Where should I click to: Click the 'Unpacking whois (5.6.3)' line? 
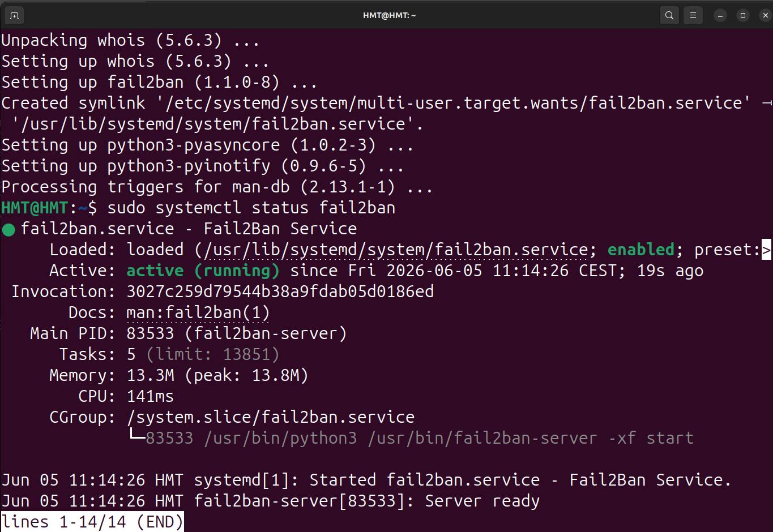point(131,40)
